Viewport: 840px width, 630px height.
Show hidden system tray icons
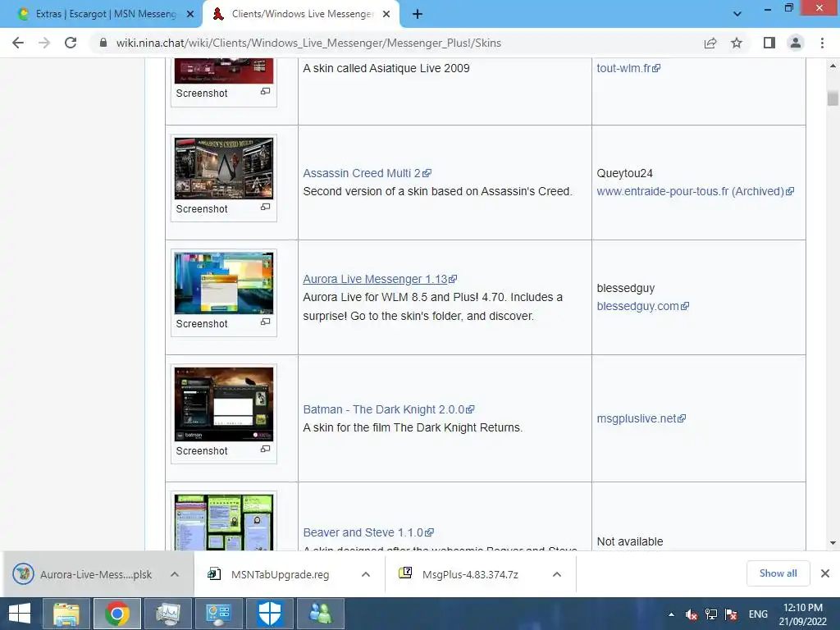tap(671, 614)
